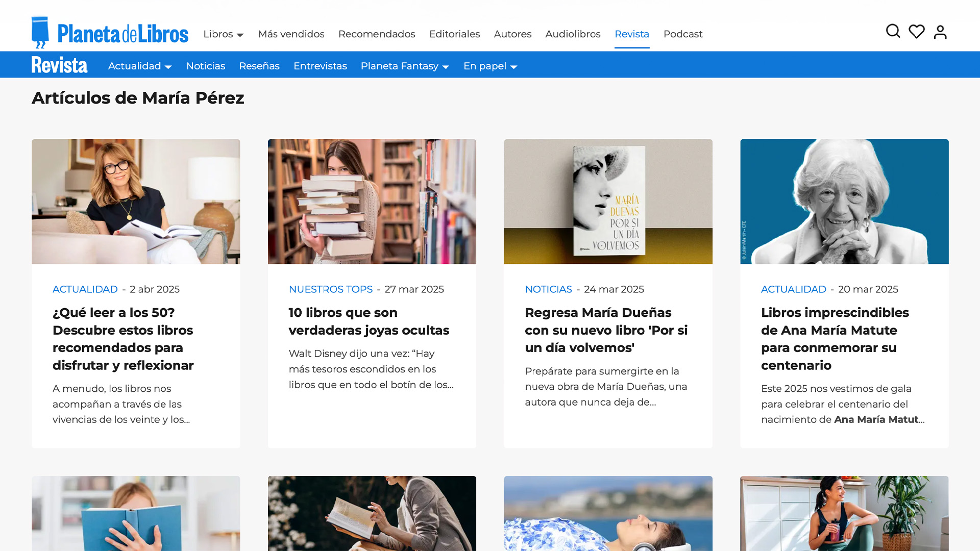This screenshot has height=551, width=980.
Task: Expand the Actualidad dropdown in blue bar
Action: 140,66
